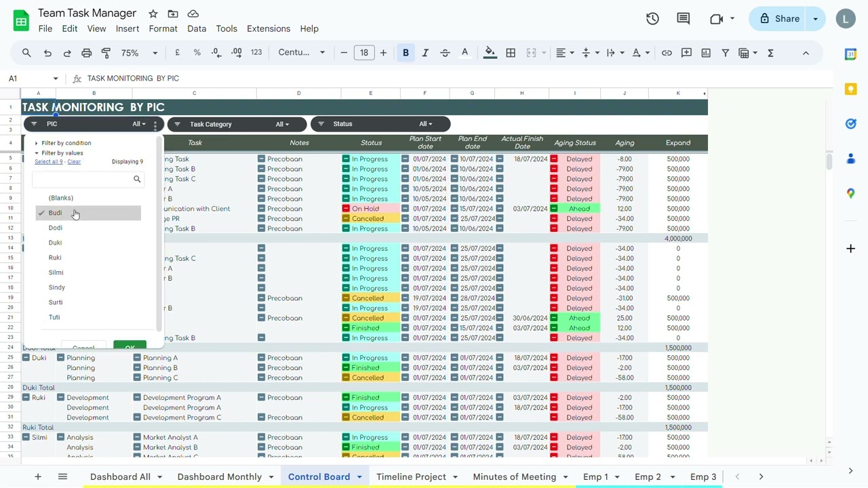Open horizontal align dropdown
The image size is (868, 488).
pos(564,53)
